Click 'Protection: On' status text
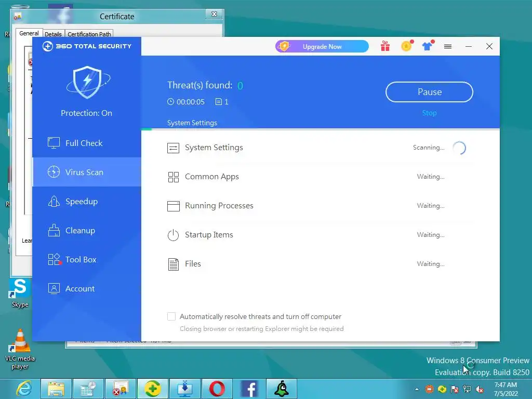This screenshot has height=399, width=532. (87, 113)
